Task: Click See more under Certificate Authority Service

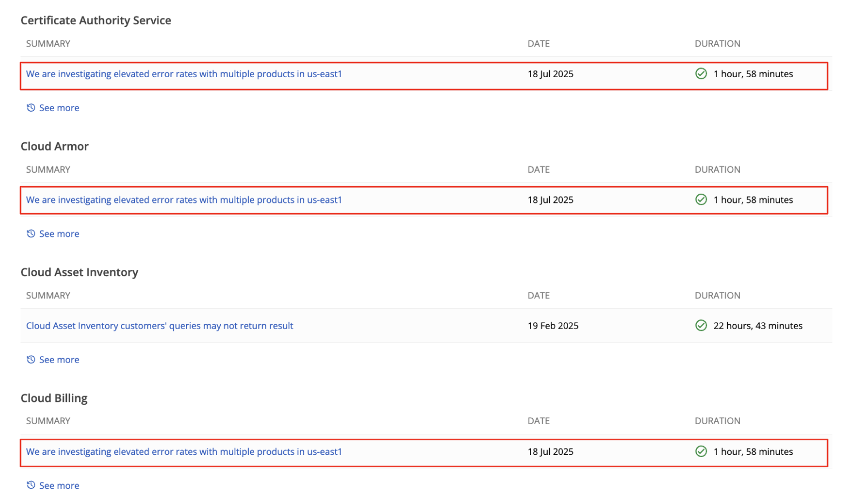Action: (59, 108)
